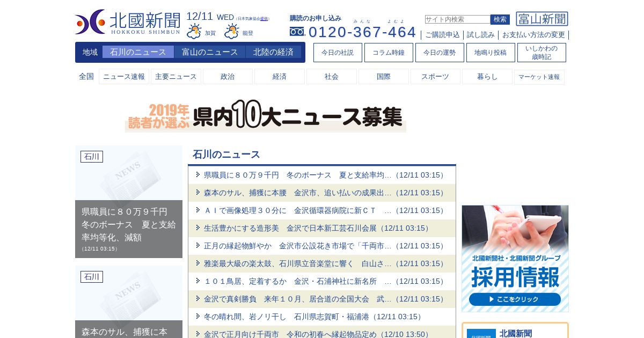Go to 経済 category

click(x=280, y=77)
